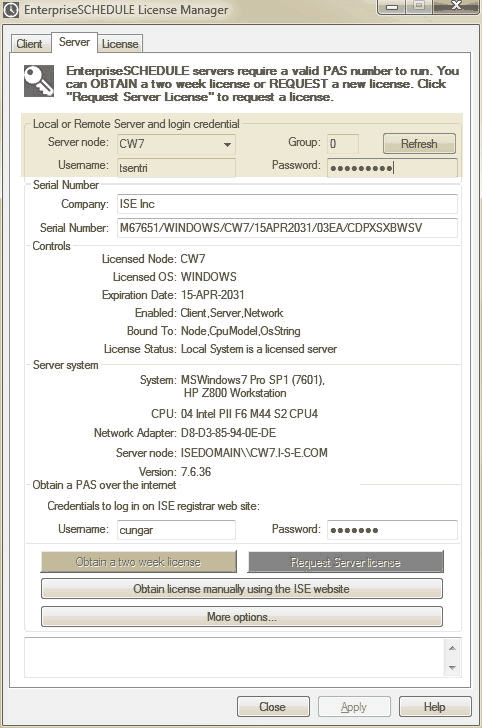482x728 pixels.
Task: Click Obtain a two week license
Action: pos(138,562)
